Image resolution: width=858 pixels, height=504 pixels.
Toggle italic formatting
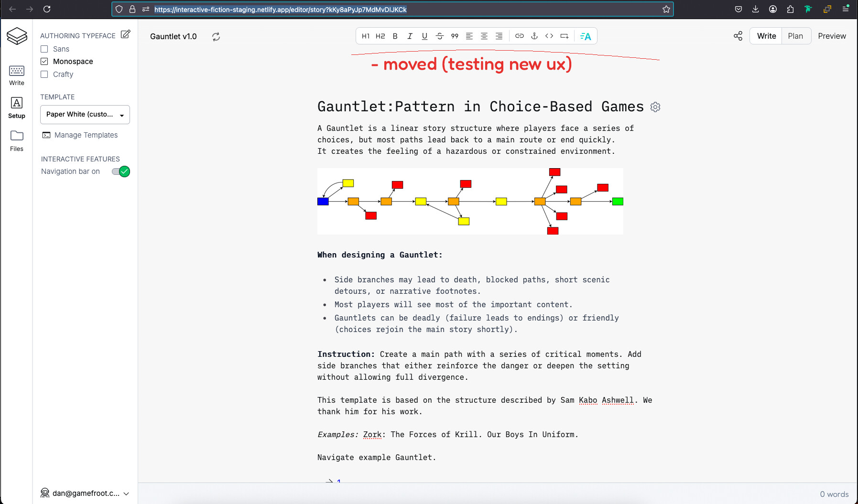(410, 36)
